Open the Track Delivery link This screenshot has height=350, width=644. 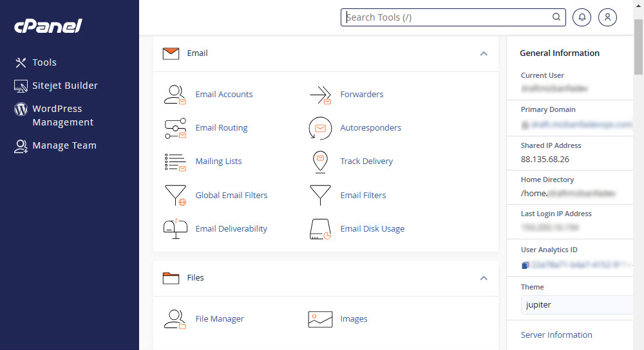coord(366,161)
